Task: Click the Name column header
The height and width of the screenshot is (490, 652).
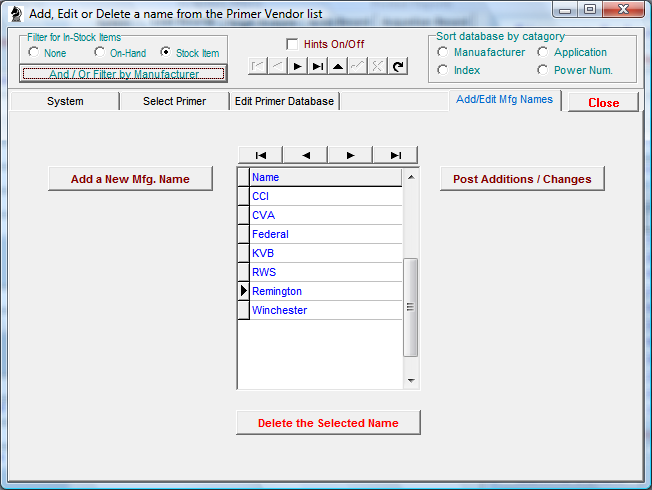Action: pos(326,177)
